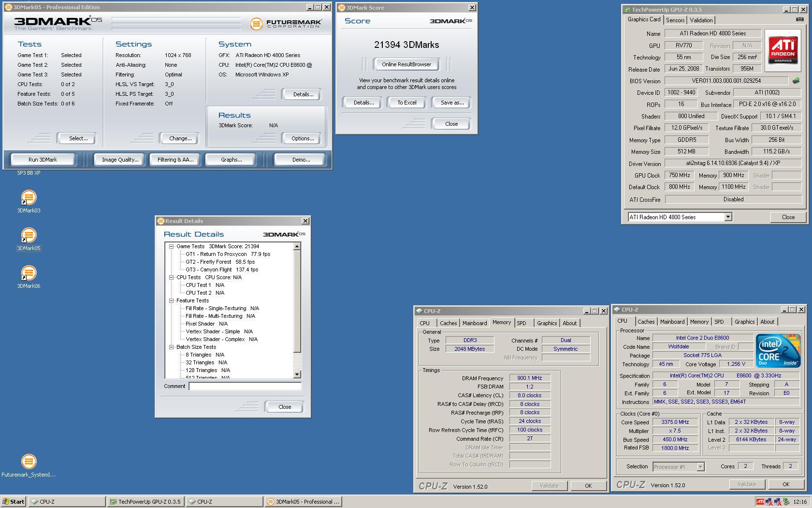The image size is (812, 508).
Task: Click the Run 3DMark button
Action: 43,160
